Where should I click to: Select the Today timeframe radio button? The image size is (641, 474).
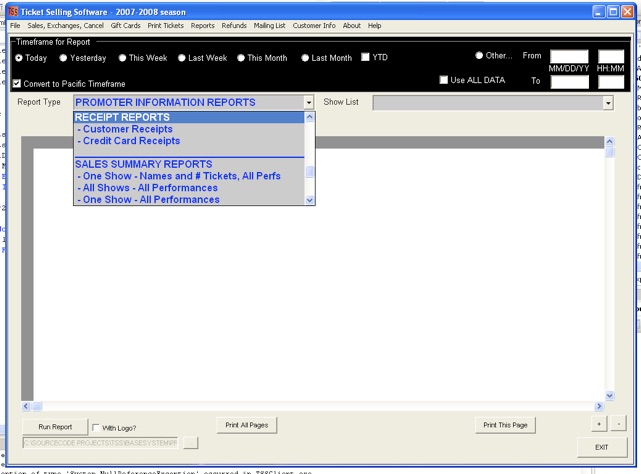click(x=19, y=58)
